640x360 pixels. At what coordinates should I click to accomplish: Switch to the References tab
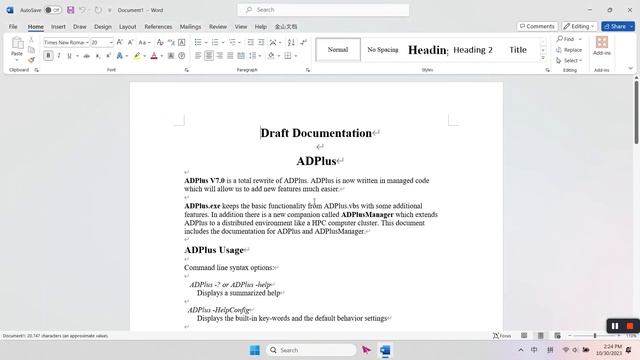(x=158, y=27)
